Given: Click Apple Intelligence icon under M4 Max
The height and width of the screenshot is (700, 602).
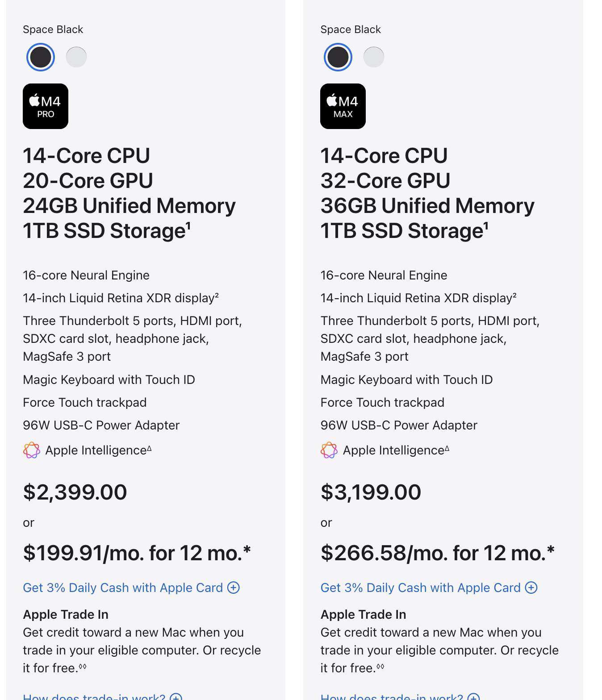Looking at the screenshot, I should 329,450.
